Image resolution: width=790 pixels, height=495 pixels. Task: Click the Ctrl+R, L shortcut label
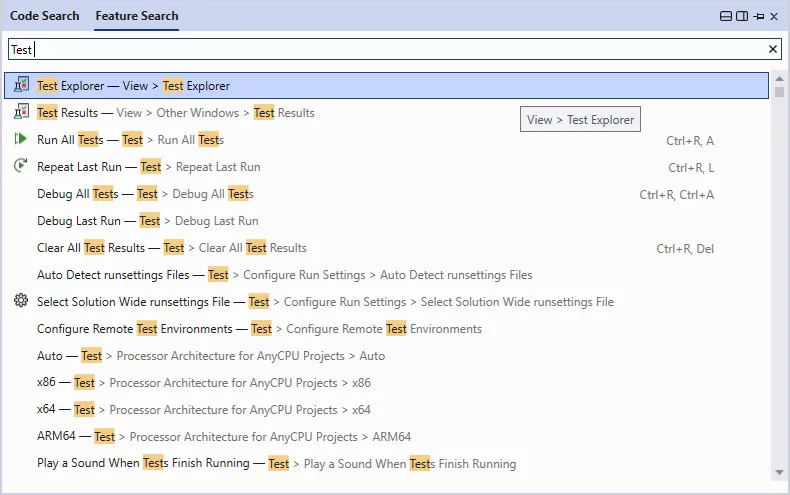691,167
